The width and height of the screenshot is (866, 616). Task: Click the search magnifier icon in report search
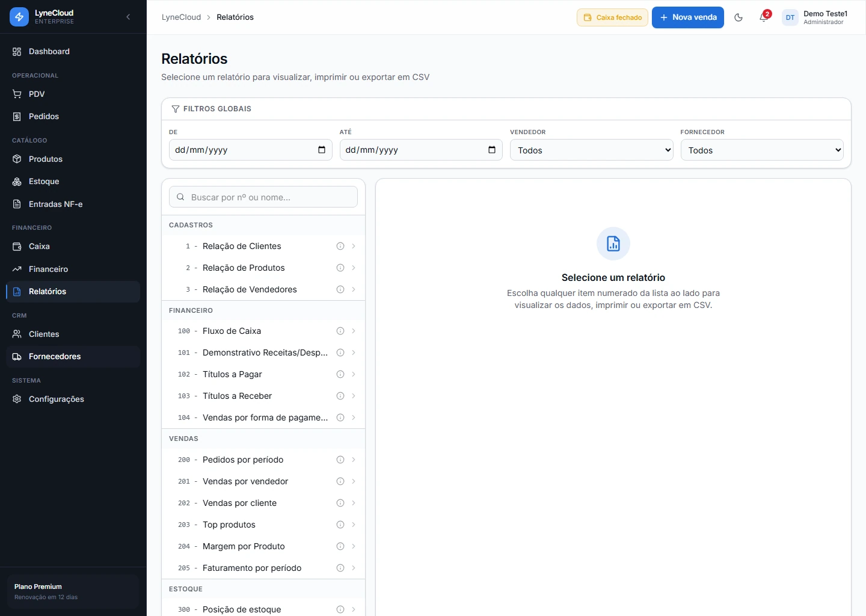click(x=180, y=197)
